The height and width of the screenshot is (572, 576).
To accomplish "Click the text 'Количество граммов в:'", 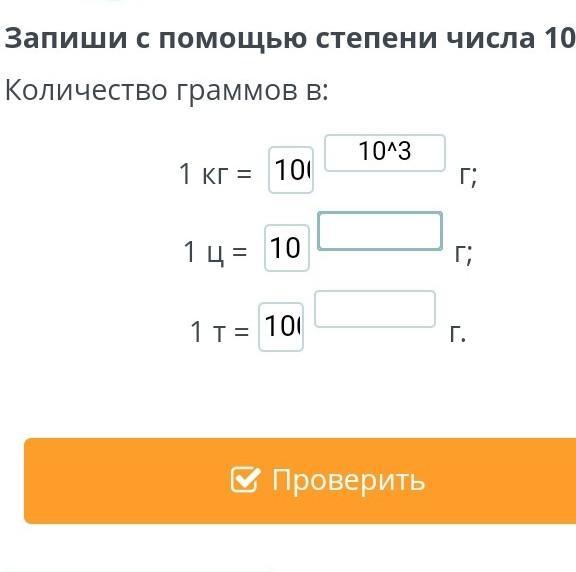I will point(166,90).
